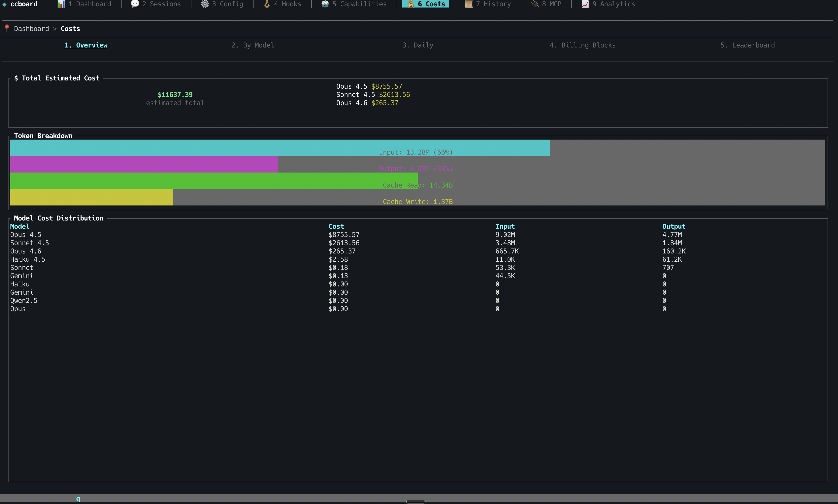
Task: View the Billing Blocks tab
Action: point(583,45)
